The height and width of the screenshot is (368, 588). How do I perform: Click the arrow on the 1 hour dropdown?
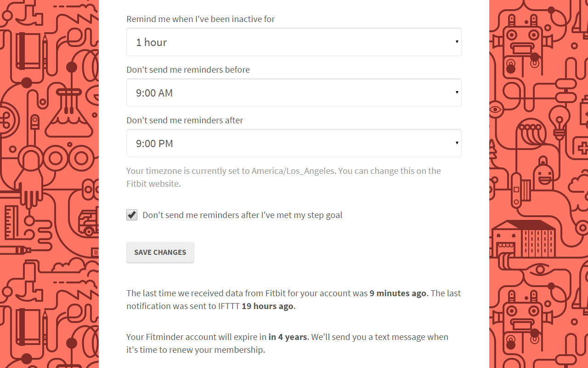click(x=457, y=42)
